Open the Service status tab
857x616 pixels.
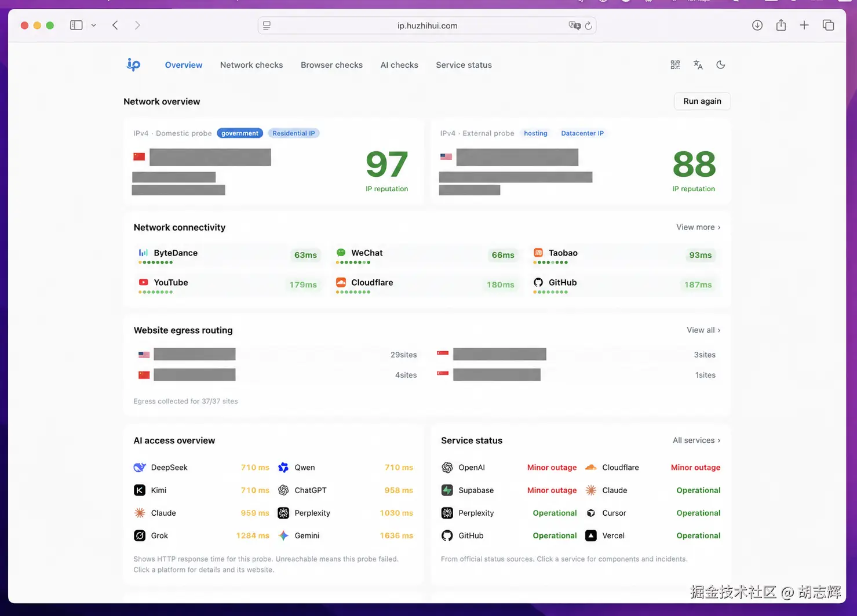click(464, 65)
